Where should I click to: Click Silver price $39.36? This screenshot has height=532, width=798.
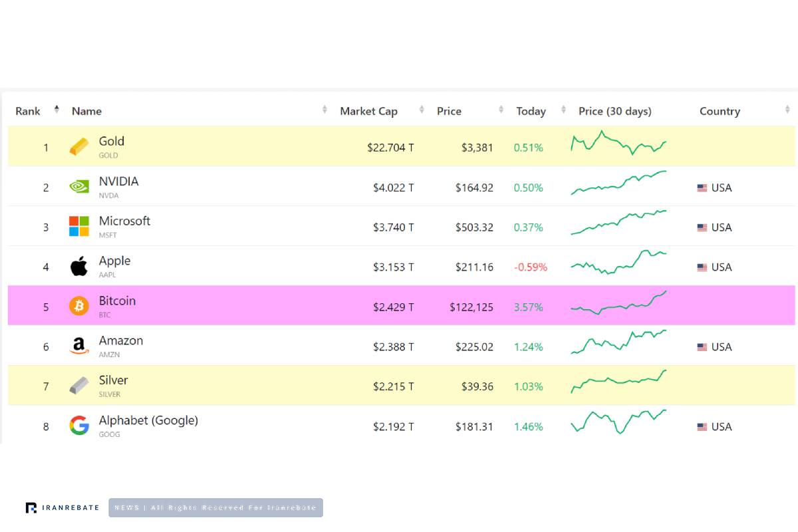(x=477, y=387)
